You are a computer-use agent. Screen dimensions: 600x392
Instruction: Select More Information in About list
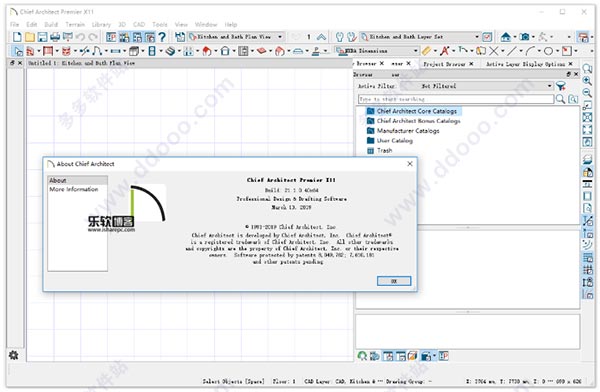point(73,189)
